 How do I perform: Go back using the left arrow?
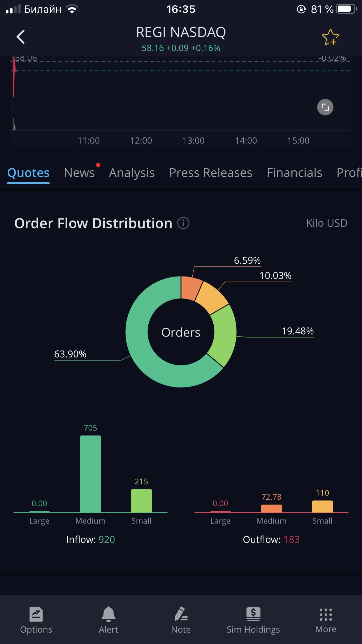[x=20, y=37]
